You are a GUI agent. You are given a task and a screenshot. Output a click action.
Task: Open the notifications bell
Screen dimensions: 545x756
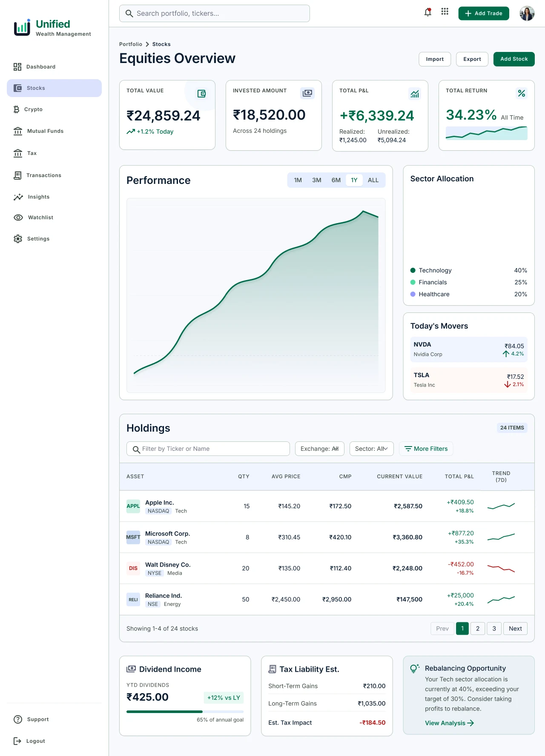point(428,12)
